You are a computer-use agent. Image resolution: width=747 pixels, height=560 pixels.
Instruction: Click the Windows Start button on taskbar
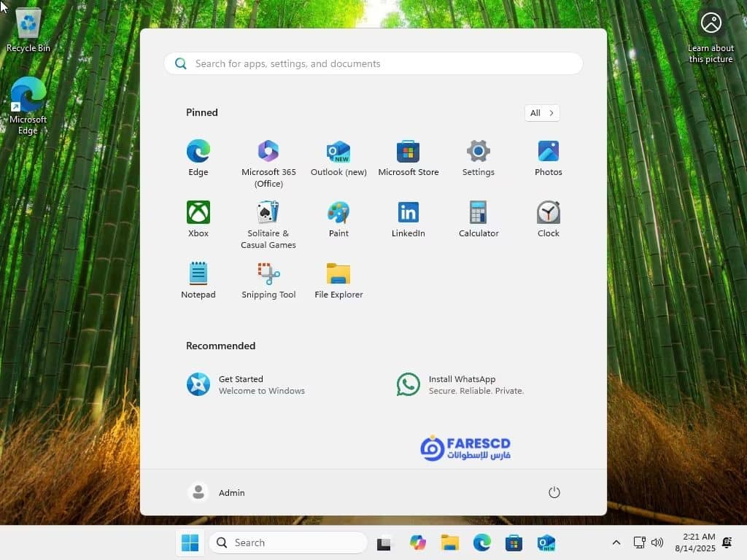(x=190, y=542)
